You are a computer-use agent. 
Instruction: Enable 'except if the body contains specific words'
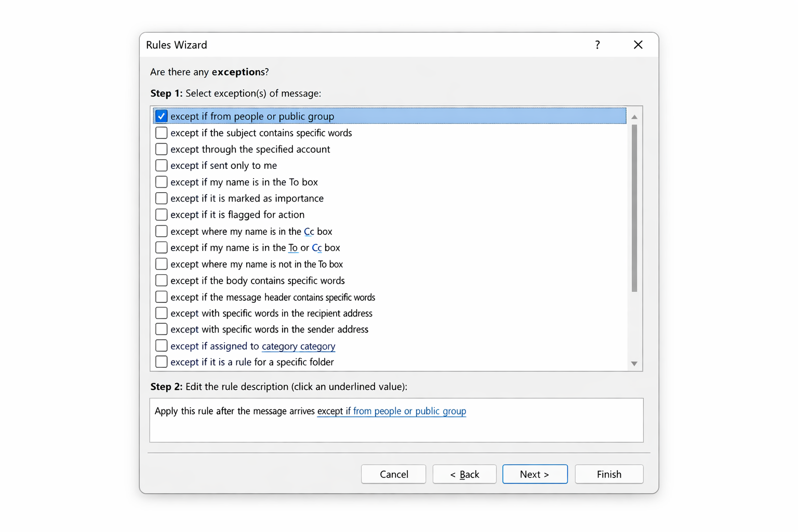click(161, 280)
